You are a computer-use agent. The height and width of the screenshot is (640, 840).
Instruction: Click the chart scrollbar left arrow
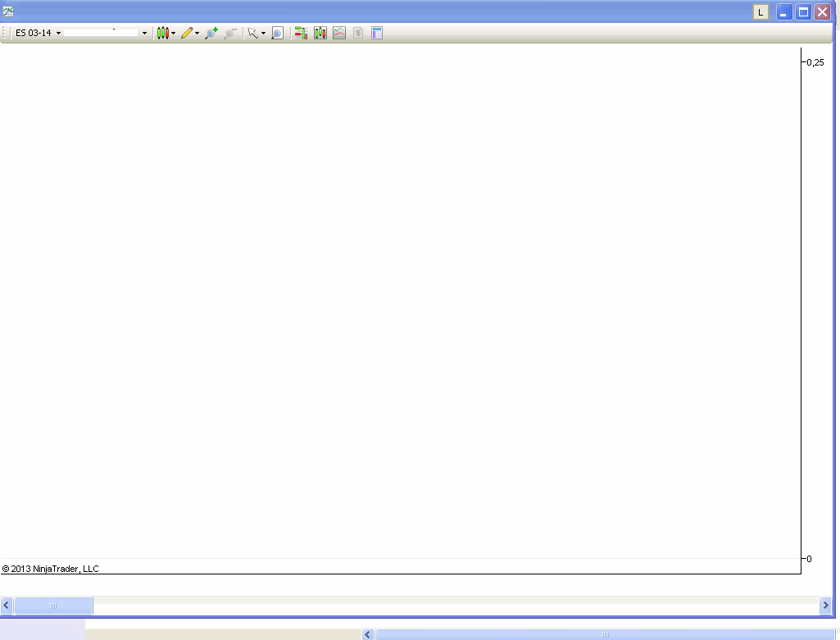(7, 606)
